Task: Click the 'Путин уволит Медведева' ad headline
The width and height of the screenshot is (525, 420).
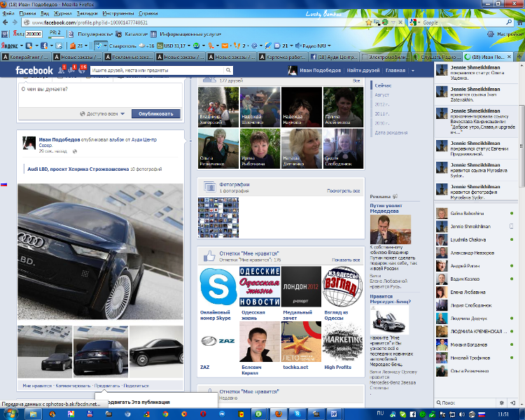Action: [x=386, y=209]
